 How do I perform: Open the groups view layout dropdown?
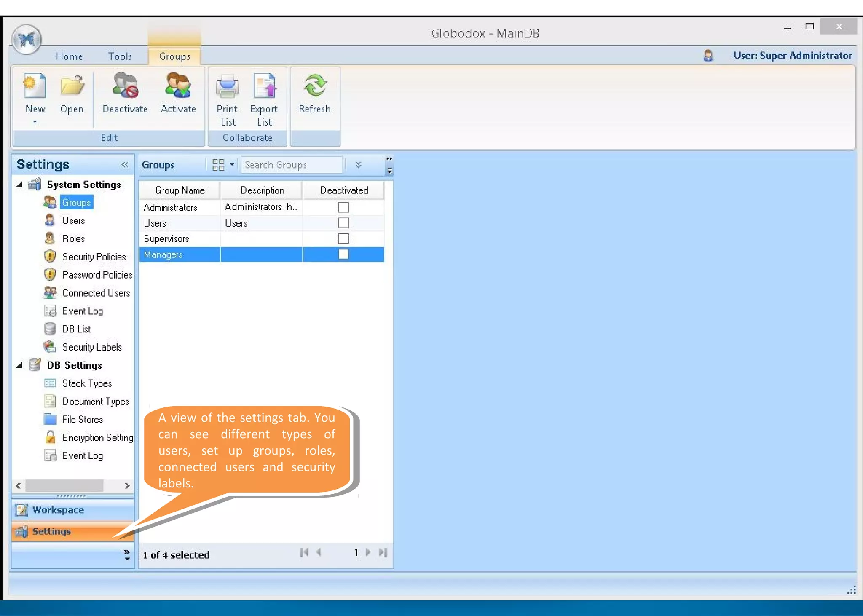(x=232, y=165)
